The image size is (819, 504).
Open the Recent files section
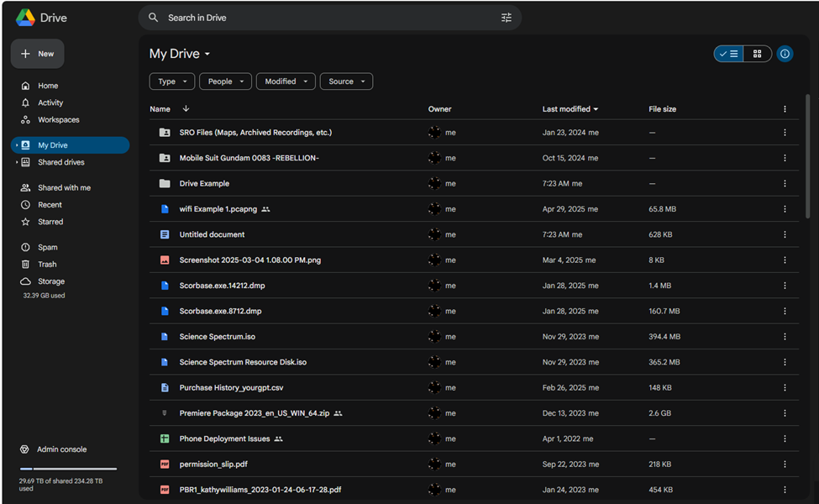[50, 205]
